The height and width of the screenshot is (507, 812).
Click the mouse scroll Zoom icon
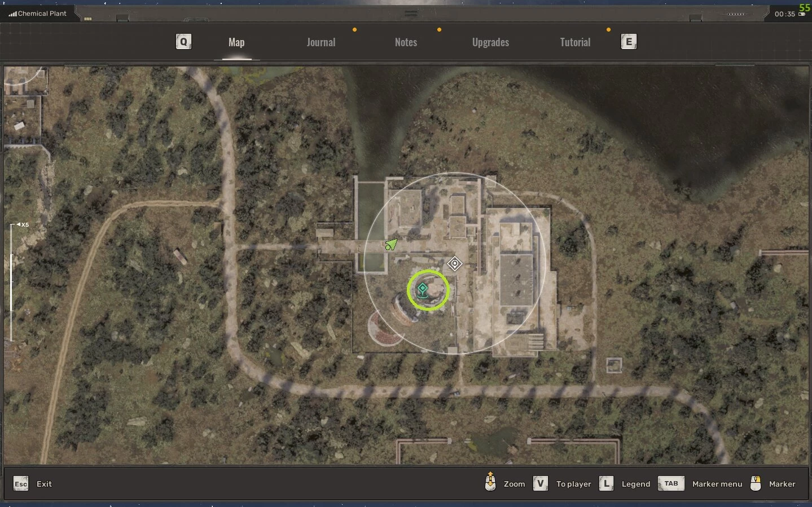pyautogui.click(x=490, y=482)
